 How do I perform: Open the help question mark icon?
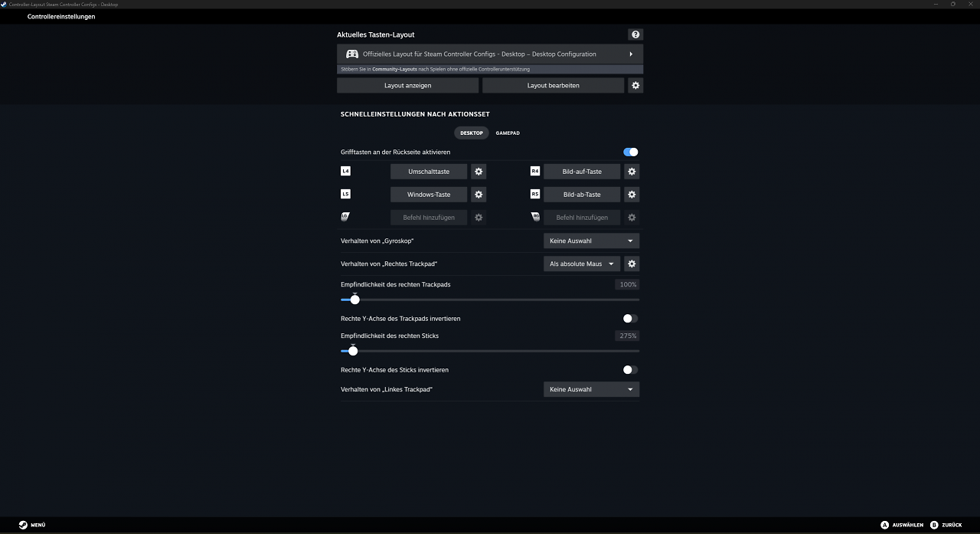[x=635, y=34]
